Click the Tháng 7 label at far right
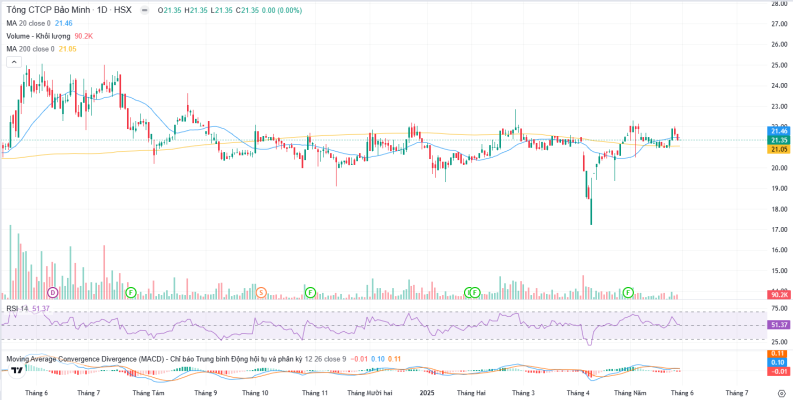This screenshot has width=793, height=400. pos(737,392)
